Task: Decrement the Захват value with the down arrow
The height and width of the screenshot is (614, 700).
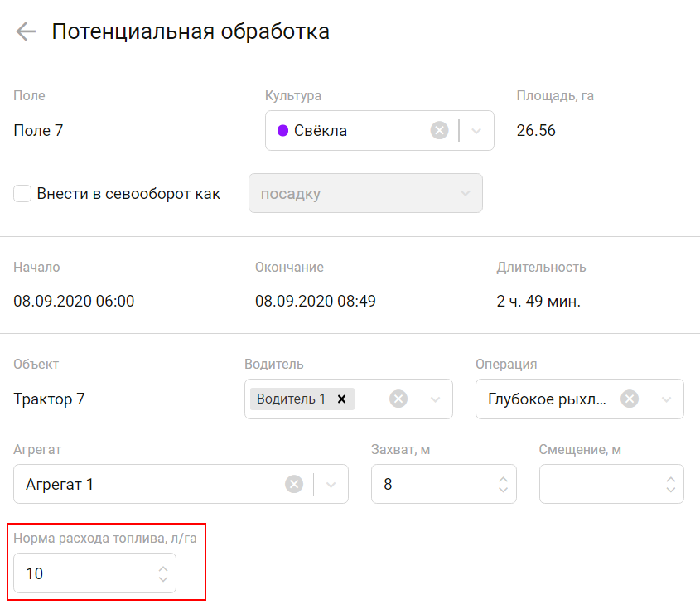Action: point(503,489)
